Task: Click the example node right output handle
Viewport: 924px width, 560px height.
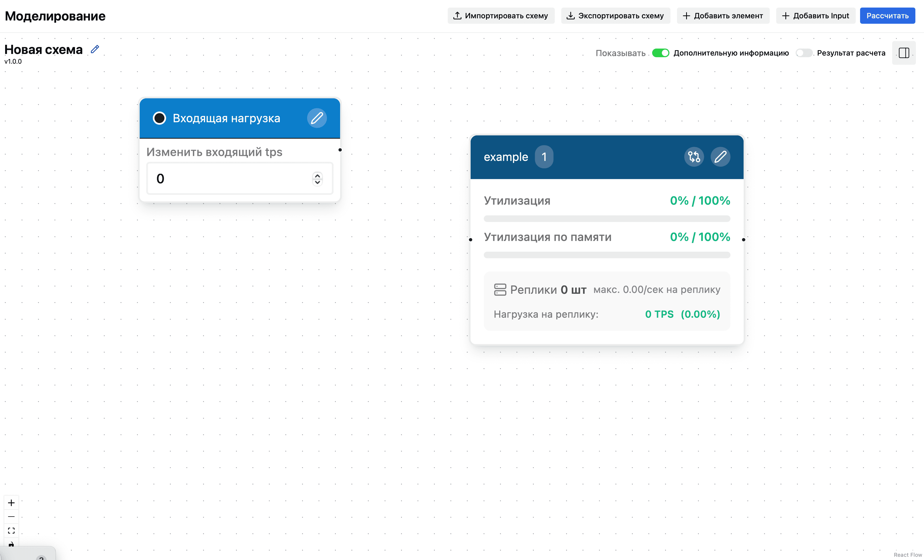Action: (743, 240)
